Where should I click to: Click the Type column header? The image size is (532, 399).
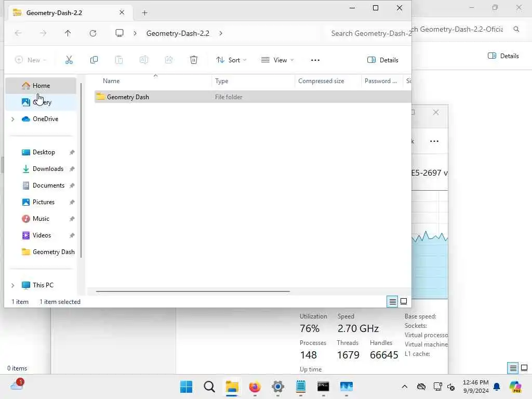click(x=221, y=81)
